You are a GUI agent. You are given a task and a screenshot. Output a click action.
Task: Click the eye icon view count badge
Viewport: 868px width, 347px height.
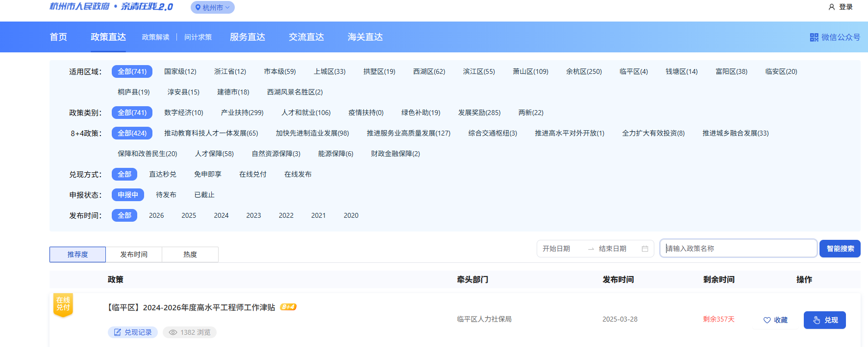[173, 332]
